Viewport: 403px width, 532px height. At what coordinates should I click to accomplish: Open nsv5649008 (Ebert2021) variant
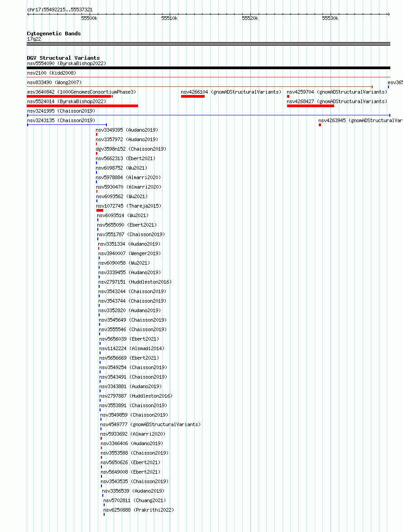point(130,472)
